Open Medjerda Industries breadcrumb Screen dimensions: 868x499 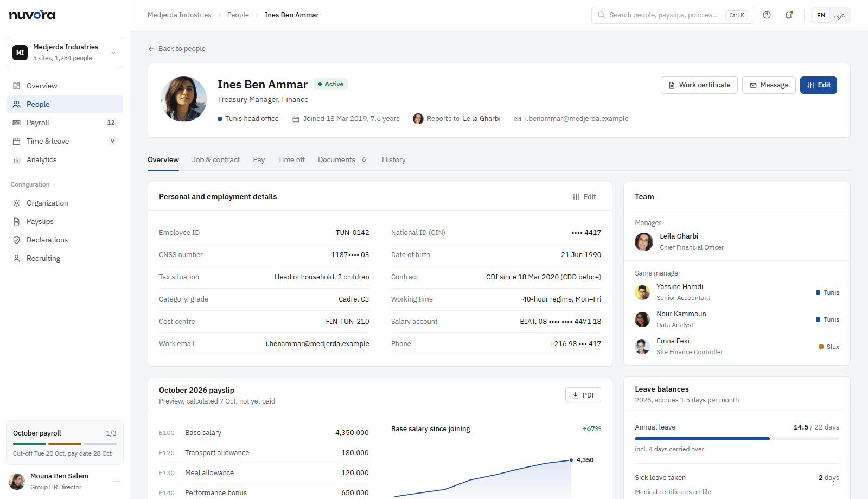[x=180, y=15]
